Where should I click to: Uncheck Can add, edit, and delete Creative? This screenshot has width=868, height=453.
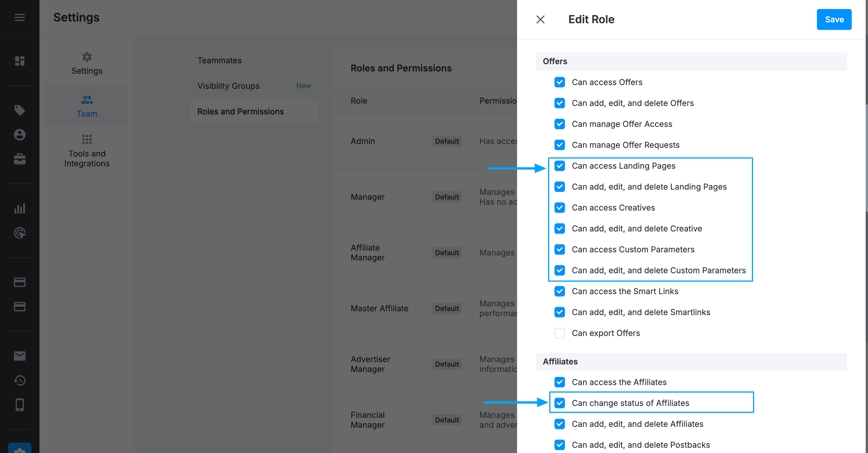click(560, 229)
